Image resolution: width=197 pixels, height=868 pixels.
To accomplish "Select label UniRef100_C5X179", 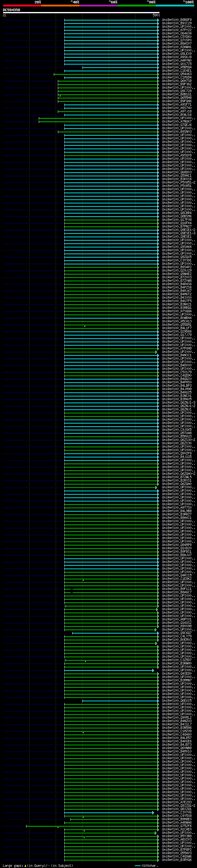I will (177, 372).
